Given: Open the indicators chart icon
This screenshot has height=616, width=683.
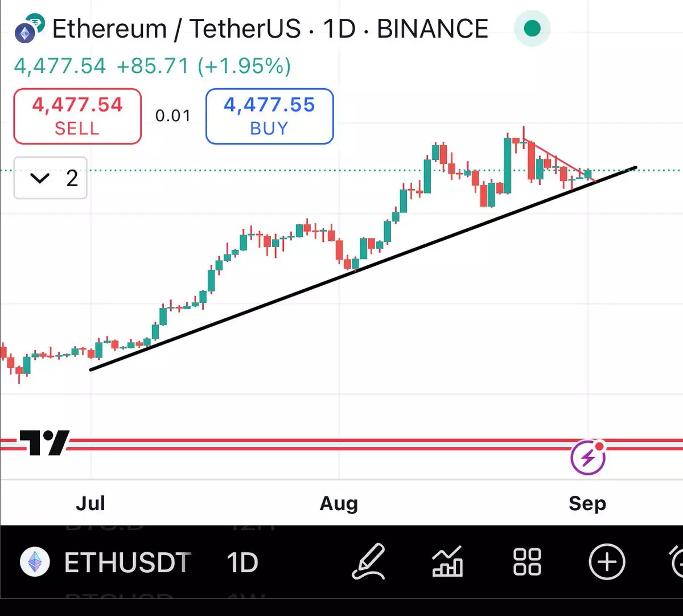Looking at the screenshot, I should coord(447,562).
